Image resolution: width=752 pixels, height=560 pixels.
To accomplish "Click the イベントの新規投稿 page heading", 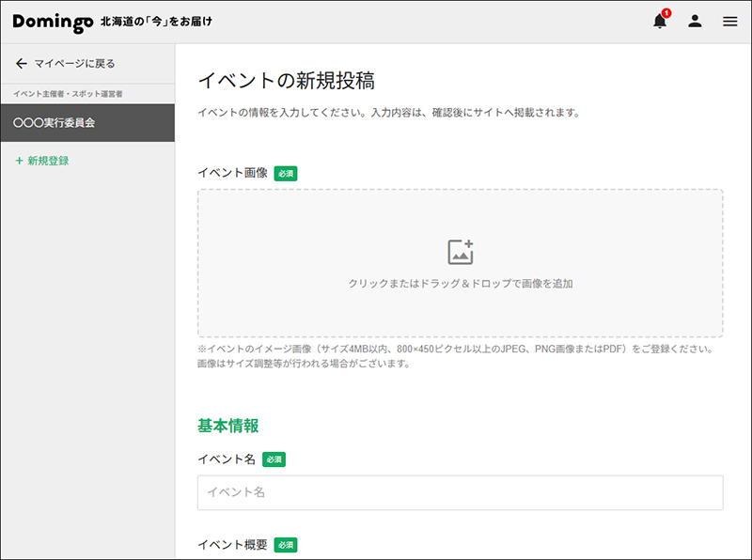I will [x=287, y=80].
